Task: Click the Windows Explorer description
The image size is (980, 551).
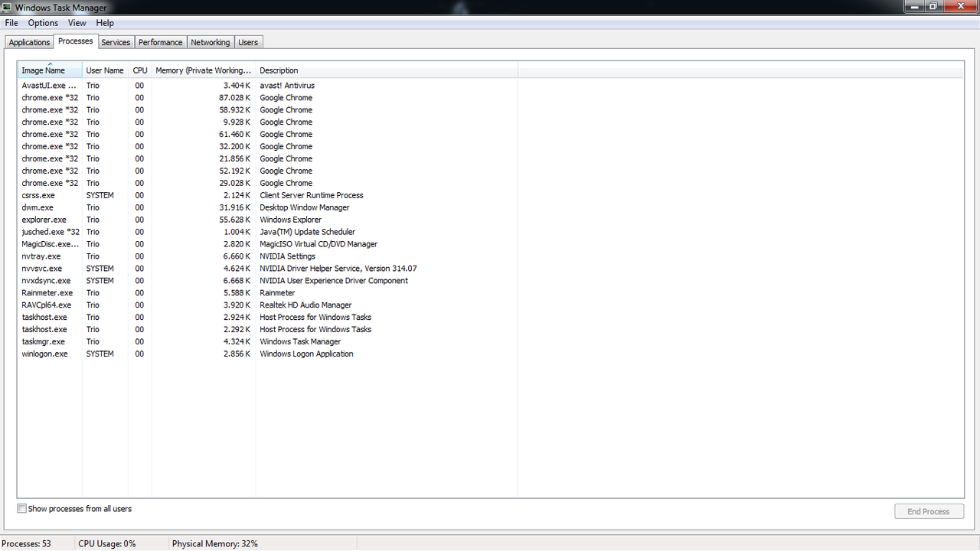Action: point(291,220)
